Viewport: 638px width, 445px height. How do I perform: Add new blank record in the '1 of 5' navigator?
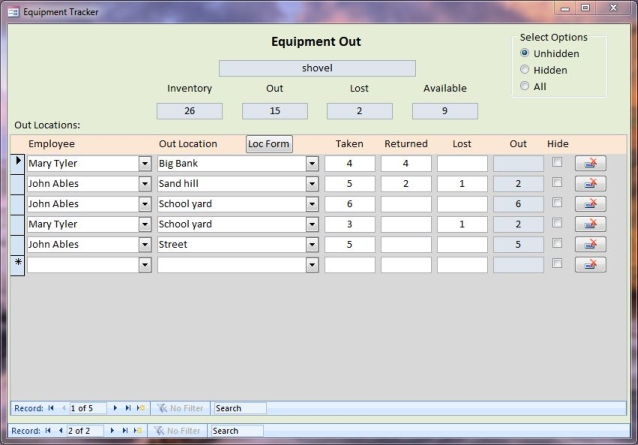[x=140, y=408]
